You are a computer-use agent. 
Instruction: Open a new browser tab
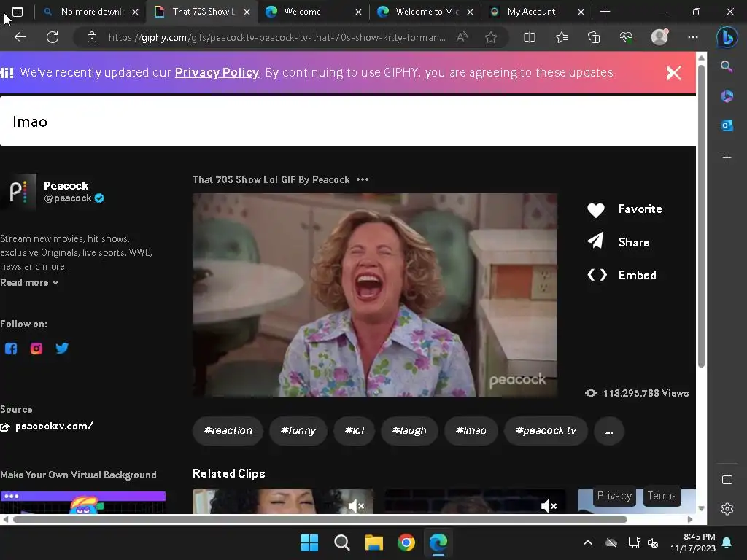(605, 12)
